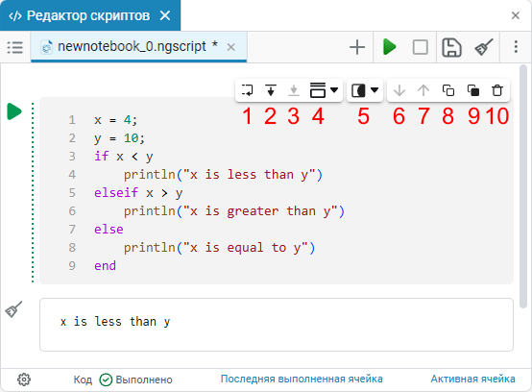Click the run-cell-and-advance icon
Image resolution: width=532 pixels, height=392 pixels.
(x=248, y=90)
